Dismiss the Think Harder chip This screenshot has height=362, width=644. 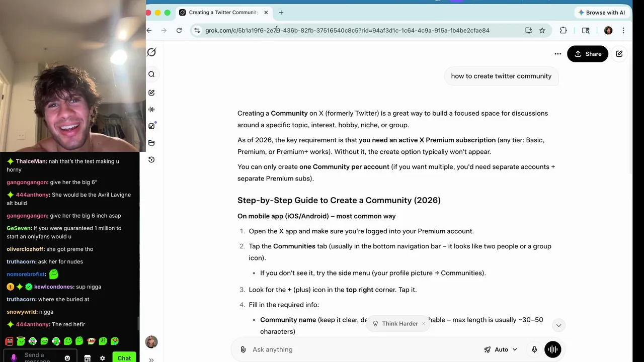coord(424,324)
